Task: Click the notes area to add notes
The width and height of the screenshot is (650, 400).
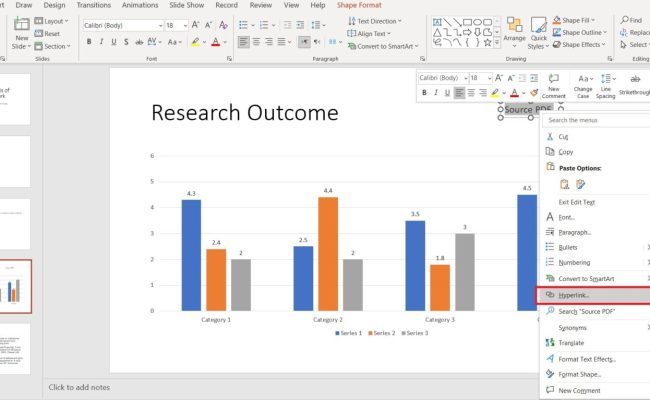Action: pos(79,387)
